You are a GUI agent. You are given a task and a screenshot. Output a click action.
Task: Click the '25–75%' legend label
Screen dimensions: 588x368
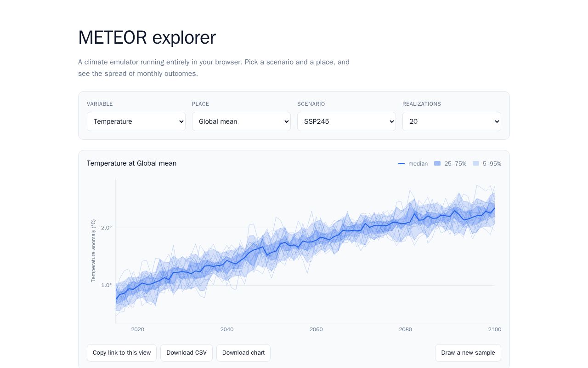click(455, 164)
